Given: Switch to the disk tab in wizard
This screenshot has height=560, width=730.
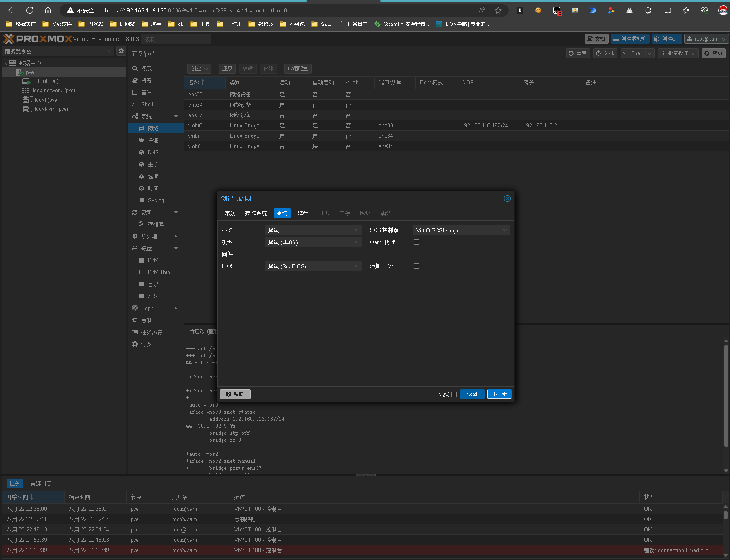Looking at the screenshot, I should click(303, 213).
